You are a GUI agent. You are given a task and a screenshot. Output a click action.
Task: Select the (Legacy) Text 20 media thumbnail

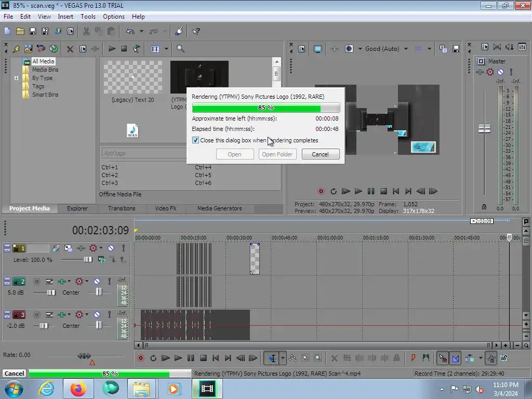132,77
